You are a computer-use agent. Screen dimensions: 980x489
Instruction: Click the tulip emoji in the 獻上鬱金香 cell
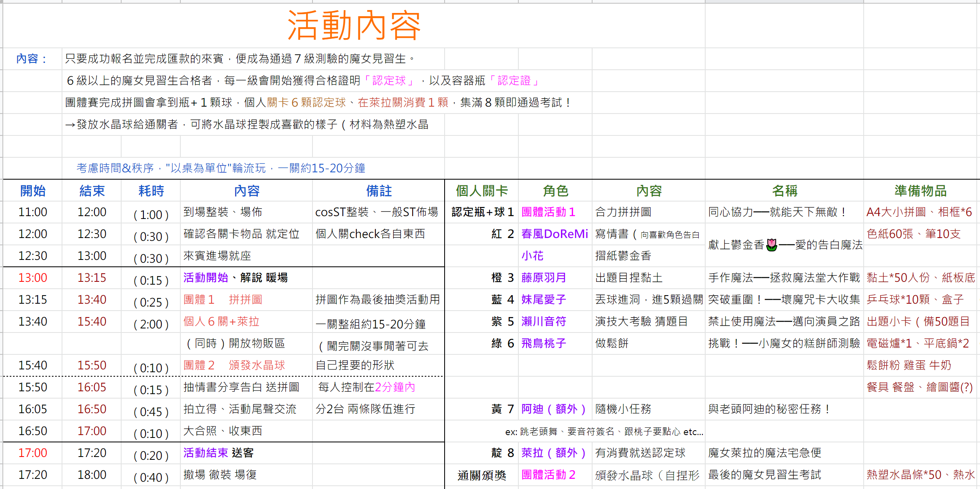click(772, 245)
